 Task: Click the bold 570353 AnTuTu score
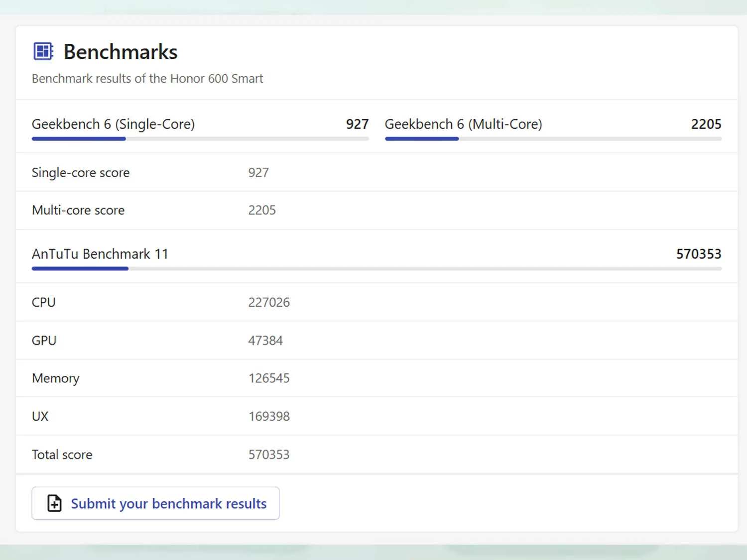(x=699, y=254)
